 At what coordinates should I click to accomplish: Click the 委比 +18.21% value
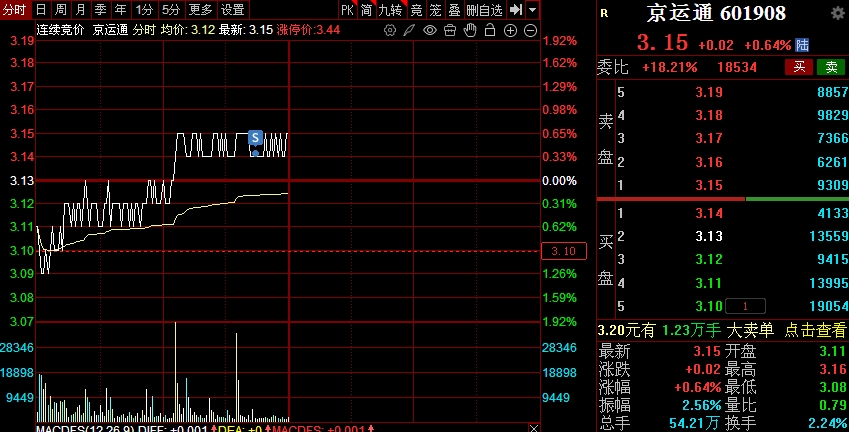(x=670, y=68)
